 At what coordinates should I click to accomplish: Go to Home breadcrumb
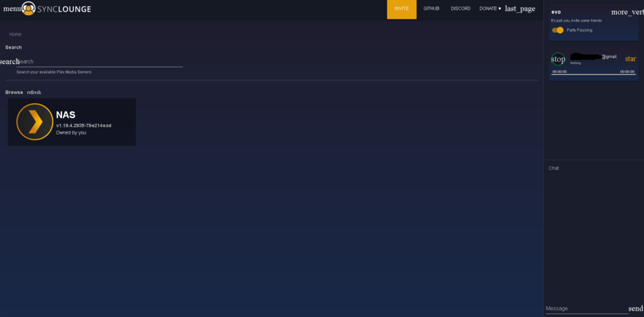coord(15,34)
